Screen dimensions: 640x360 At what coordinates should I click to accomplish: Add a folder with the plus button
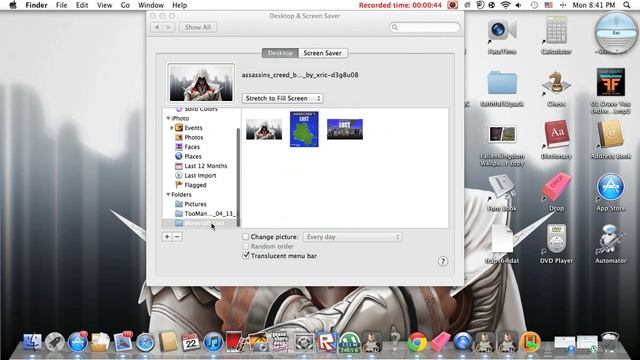[x=167, y=237]
